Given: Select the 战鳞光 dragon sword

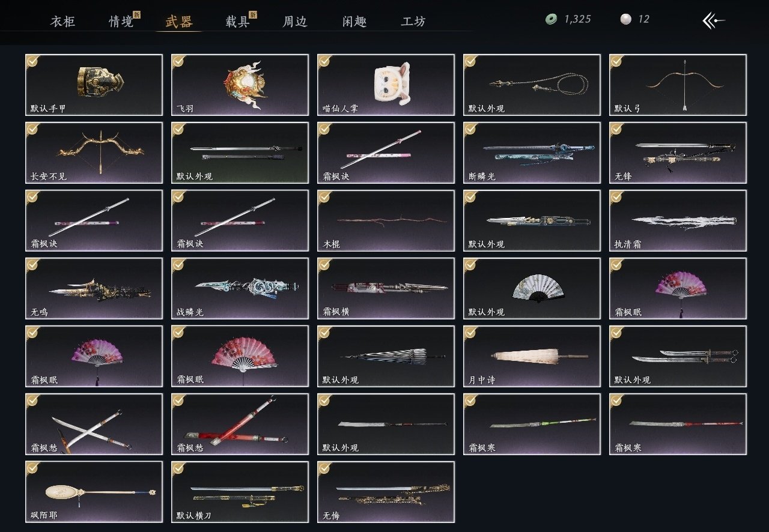Looking at the screenshot, I should (240, 288).
